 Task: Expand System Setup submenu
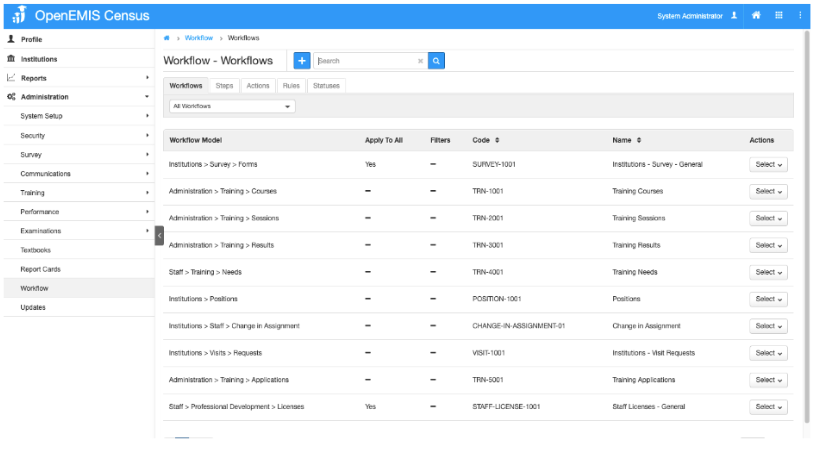pos(147,116)
